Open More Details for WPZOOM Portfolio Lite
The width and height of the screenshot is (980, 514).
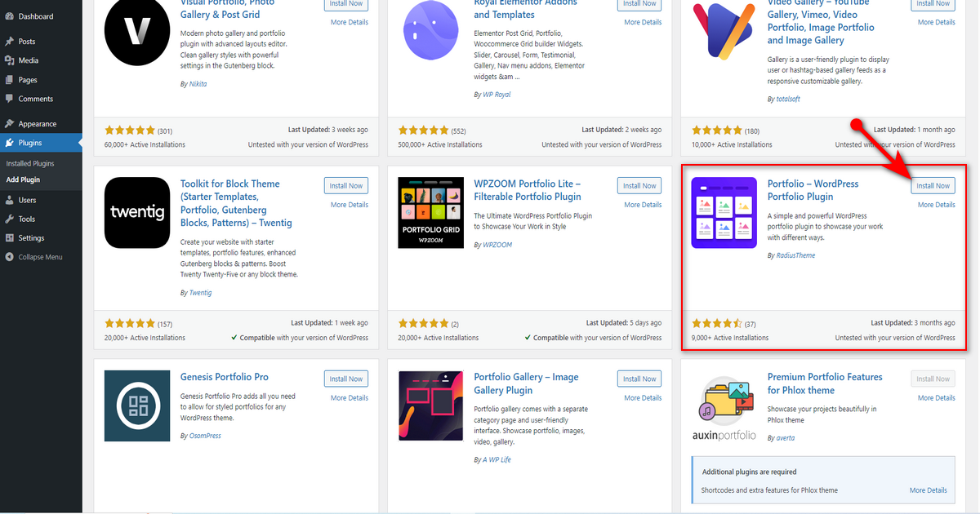(x=643, y=205)
